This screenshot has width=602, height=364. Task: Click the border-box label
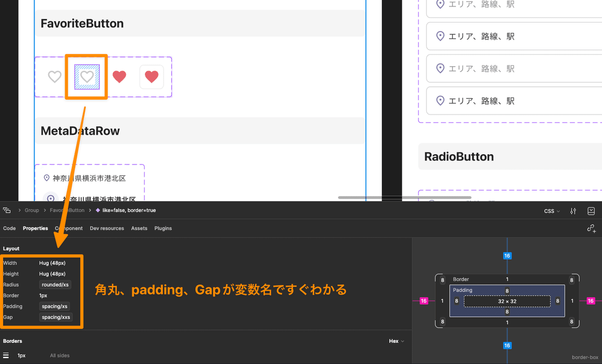[x=585, y=357]
